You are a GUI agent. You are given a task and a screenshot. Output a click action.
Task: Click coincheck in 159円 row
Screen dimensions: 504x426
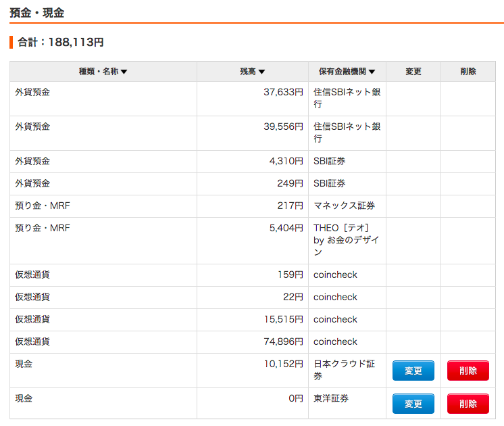(x=335, y=275)
